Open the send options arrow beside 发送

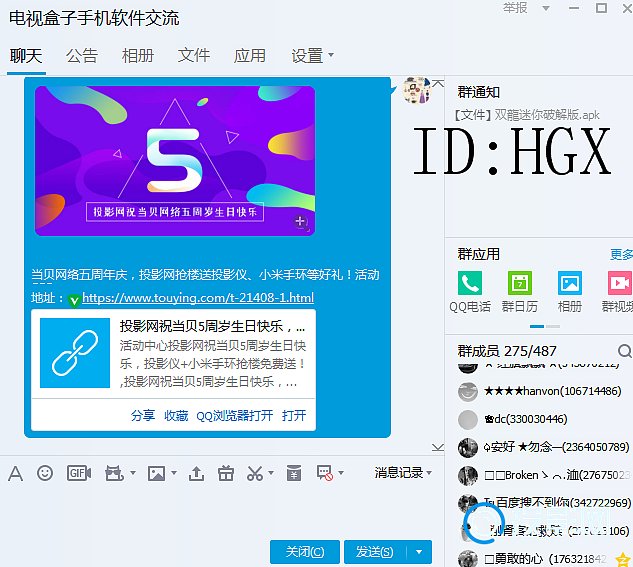tap(419, 552)
